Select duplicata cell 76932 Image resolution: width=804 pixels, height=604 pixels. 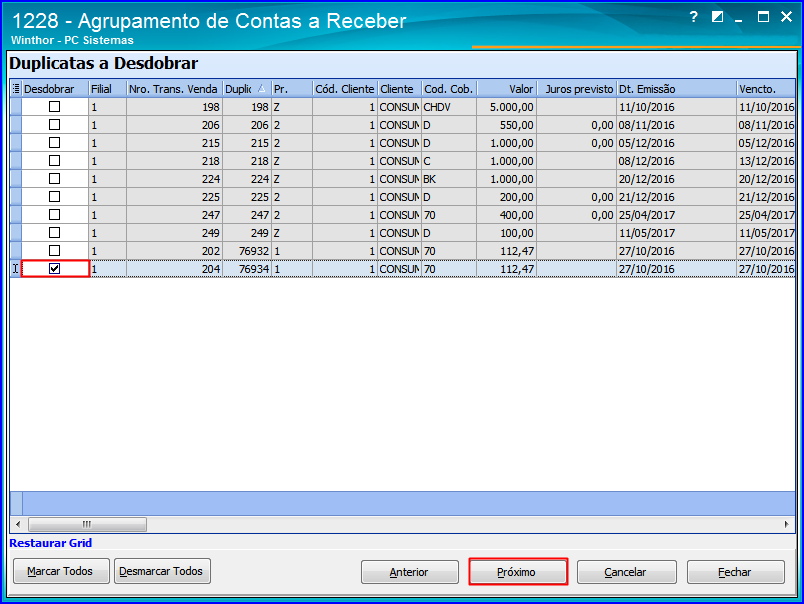[x=247, y=250]
